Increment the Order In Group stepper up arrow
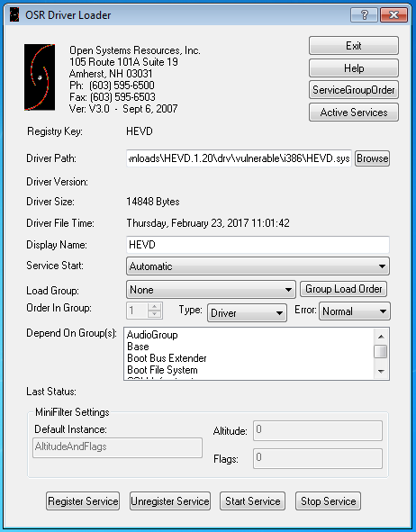 click(x=155, y=307)
